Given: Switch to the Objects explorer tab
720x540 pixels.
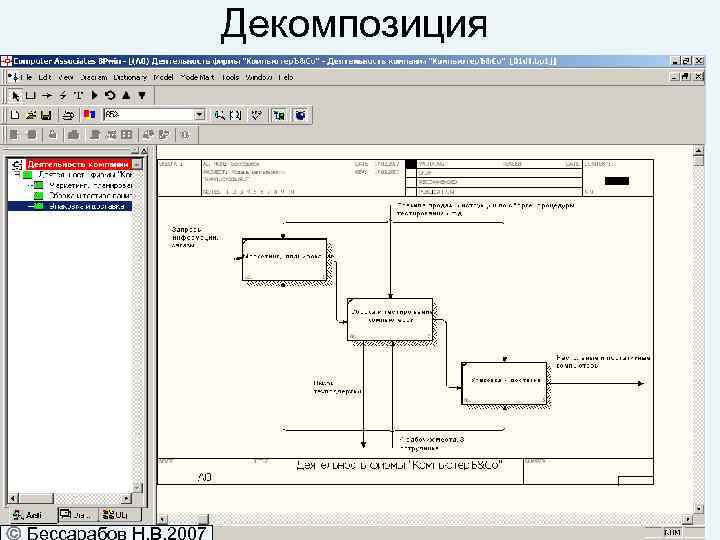Looking at the screenshot, I should pyautogui.click(x=119, y=515).
